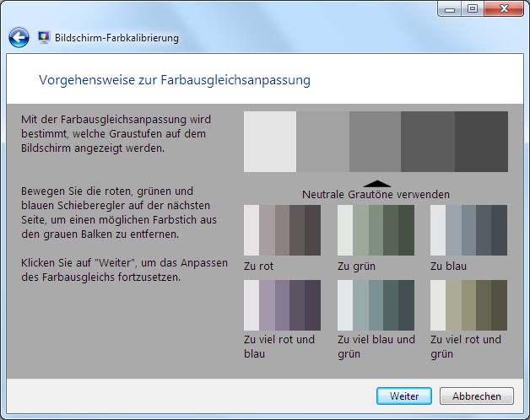Click the 'Zu viel blau und grün' sample

coord(376,305)
